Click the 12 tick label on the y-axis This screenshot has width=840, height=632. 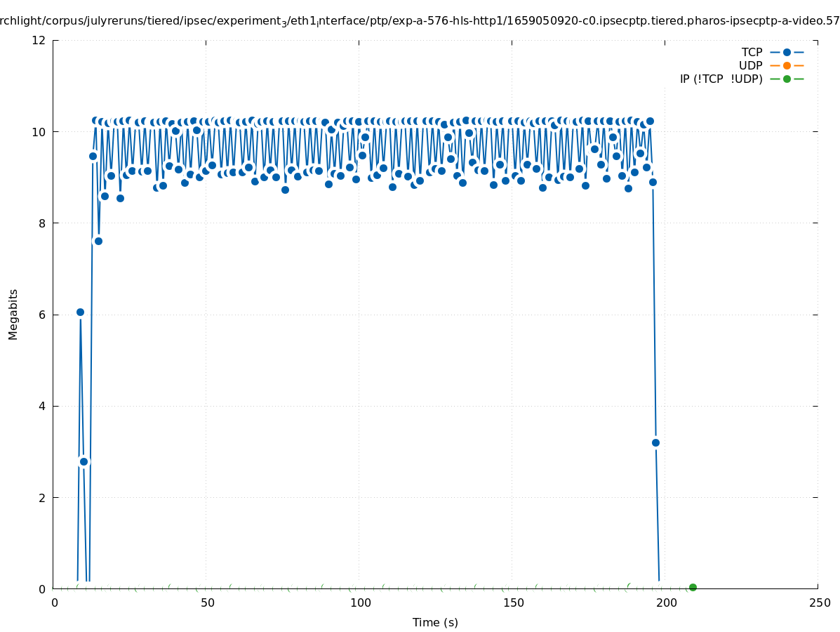(x=40, y=40)
